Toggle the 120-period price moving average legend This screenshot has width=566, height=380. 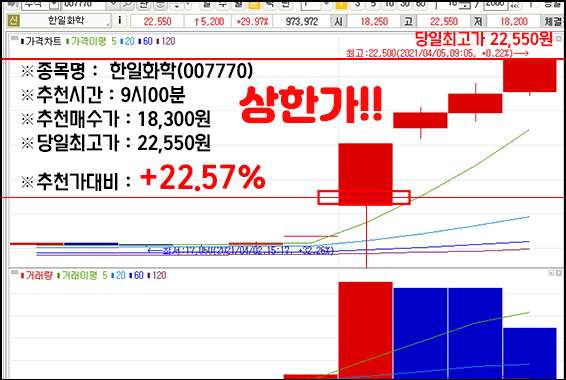coord(166,41)
